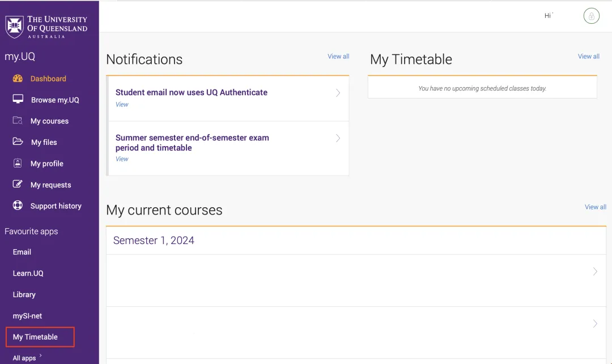Screen dimensions: 612x364
Task: Click the Browse my.UQ monitor icon
Action: click(x=18, y=99)
